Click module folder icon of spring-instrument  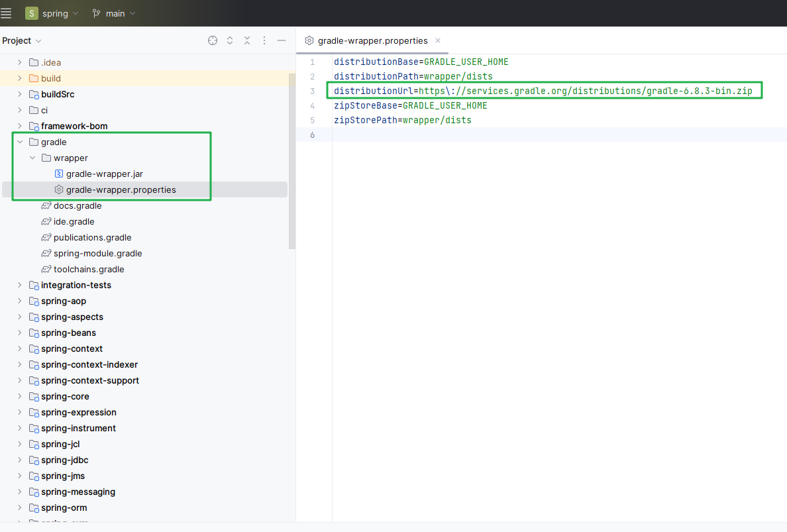click(34, 429)
